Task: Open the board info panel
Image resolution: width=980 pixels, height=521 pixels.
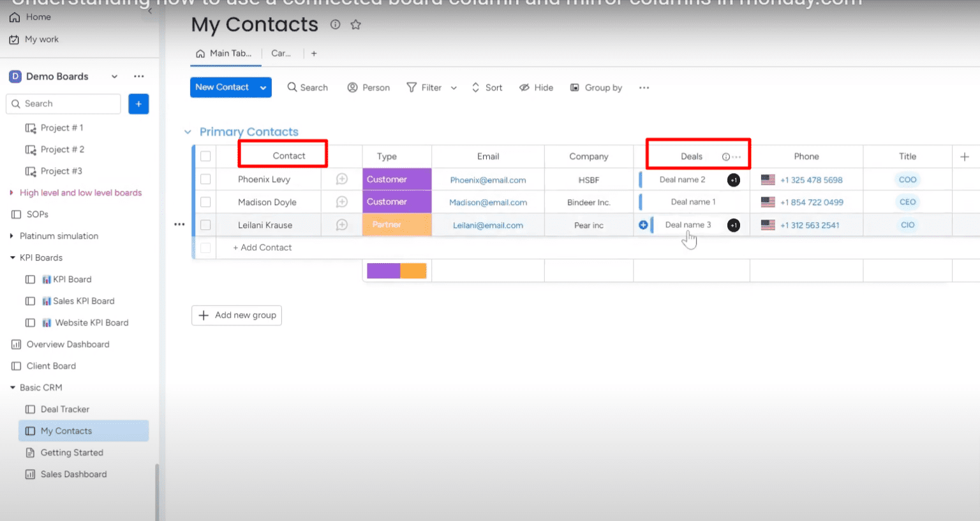Action: tap(335, 25)
